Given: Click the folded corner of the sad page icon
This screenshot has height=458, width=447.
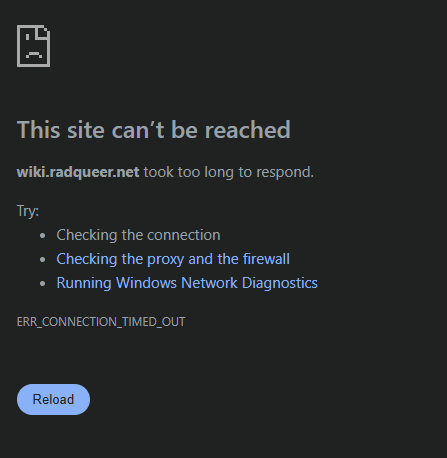Looking at the screenshot, I should coord(44,33).
